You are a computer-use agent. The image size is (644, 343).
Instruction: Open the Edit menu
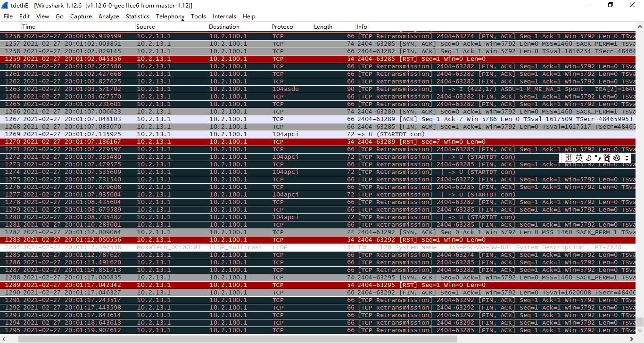(x=25, y=16)
